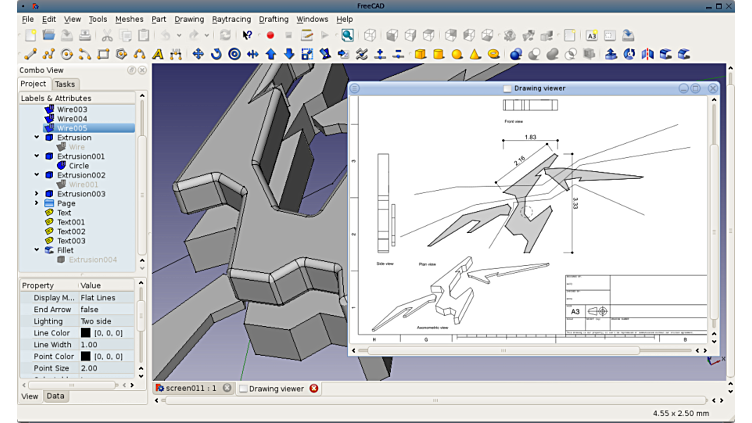Image resolution: width=752 pixels, height=423 pixels.
Task: Click the red Record macro button
Action: click(x=270, y=35)
